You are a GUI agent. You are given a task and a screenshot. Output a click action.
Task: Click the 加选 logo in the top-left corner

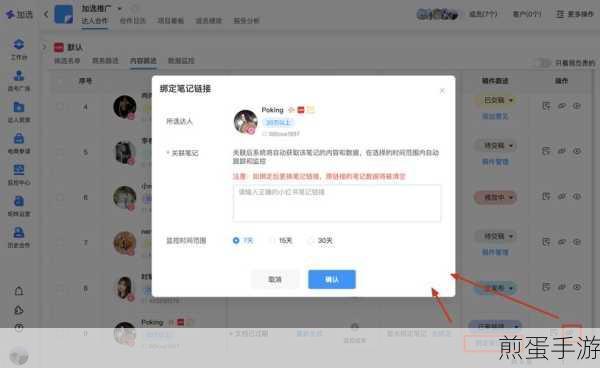point(19,14)
